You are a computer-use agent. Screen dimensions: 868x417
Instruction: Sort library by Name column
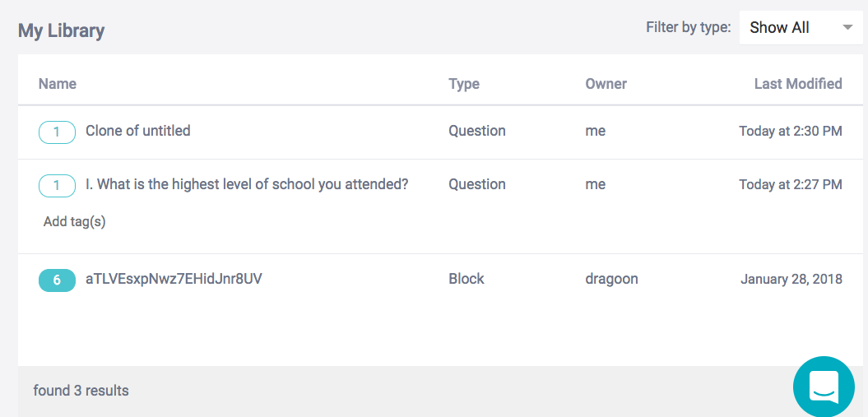click(58, 84)
